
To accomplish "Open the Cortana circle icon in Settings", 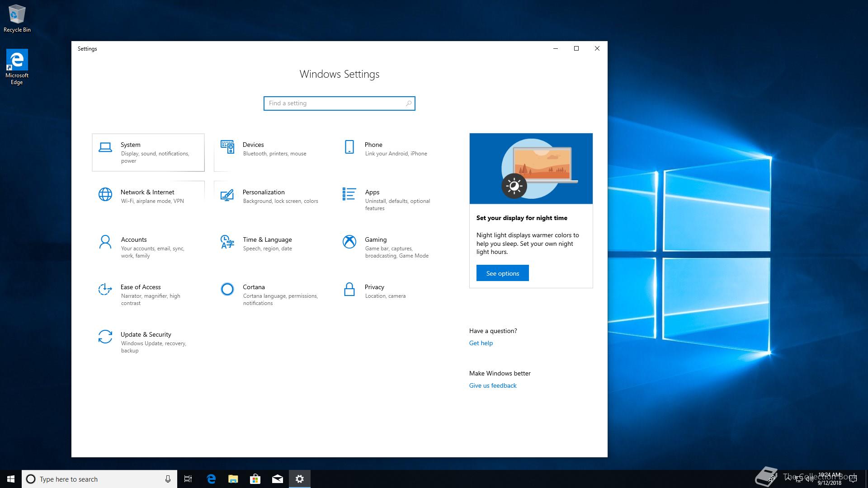I will click(227, 289).
